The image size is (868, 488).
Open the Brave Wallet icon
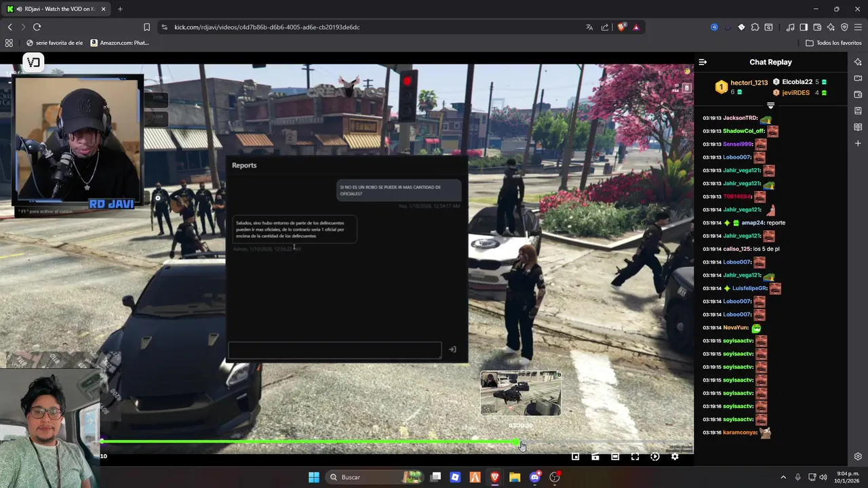point(817,27)
